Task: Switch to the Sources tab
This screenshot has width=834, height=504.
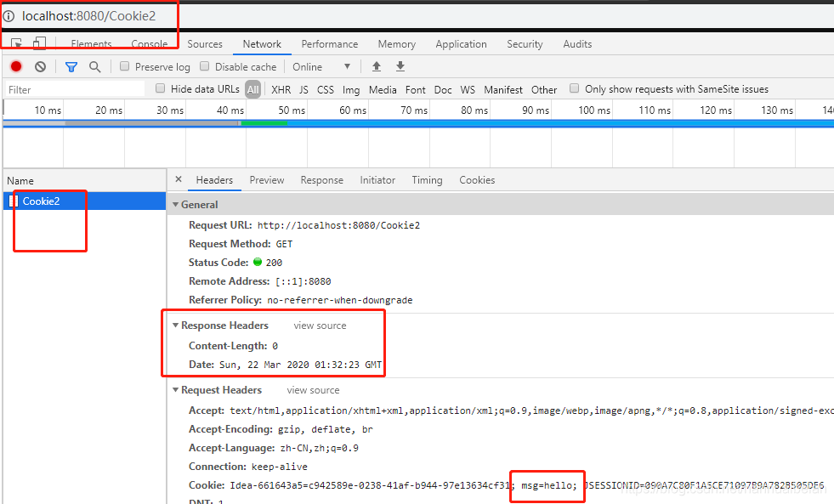Action: (x=205, y=44)
